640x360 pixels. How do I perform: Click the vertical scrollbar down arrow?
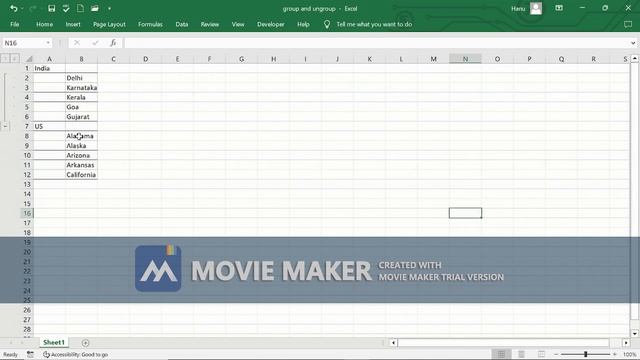click(x=635, y=333)
